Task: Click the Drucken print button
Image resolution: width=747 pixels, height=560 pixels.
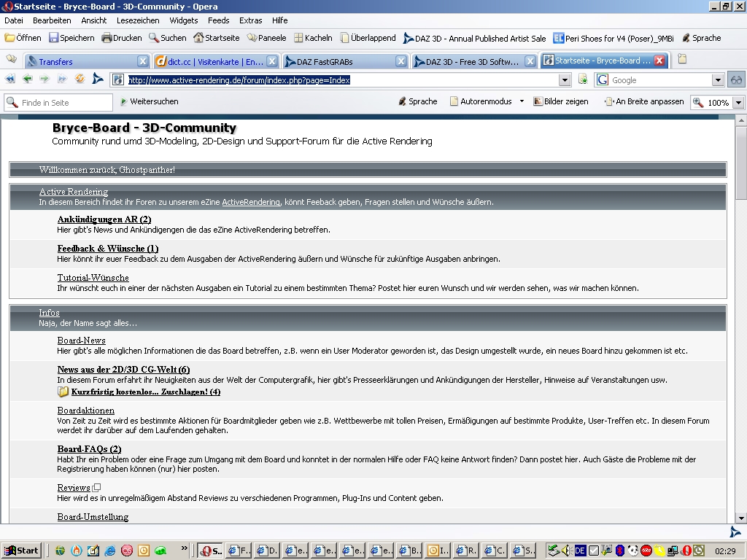Action: coord(122,38)
